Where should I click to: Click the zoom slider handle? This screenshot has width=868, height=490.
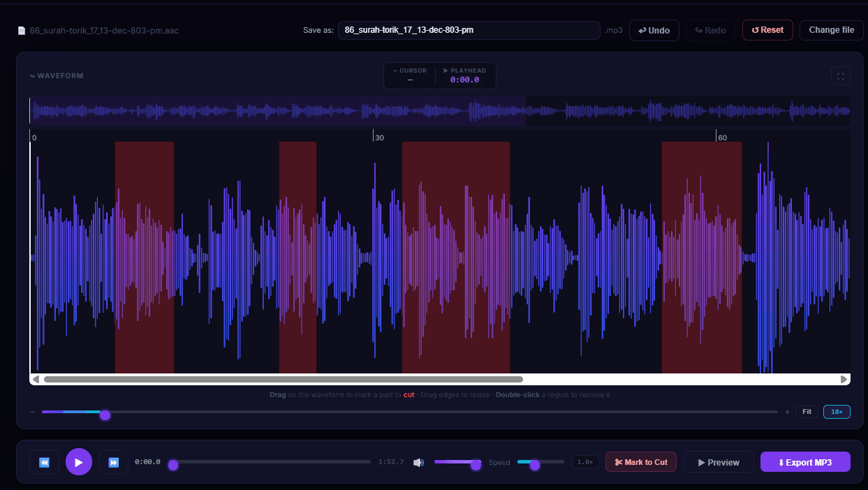[x=105, y=415]
